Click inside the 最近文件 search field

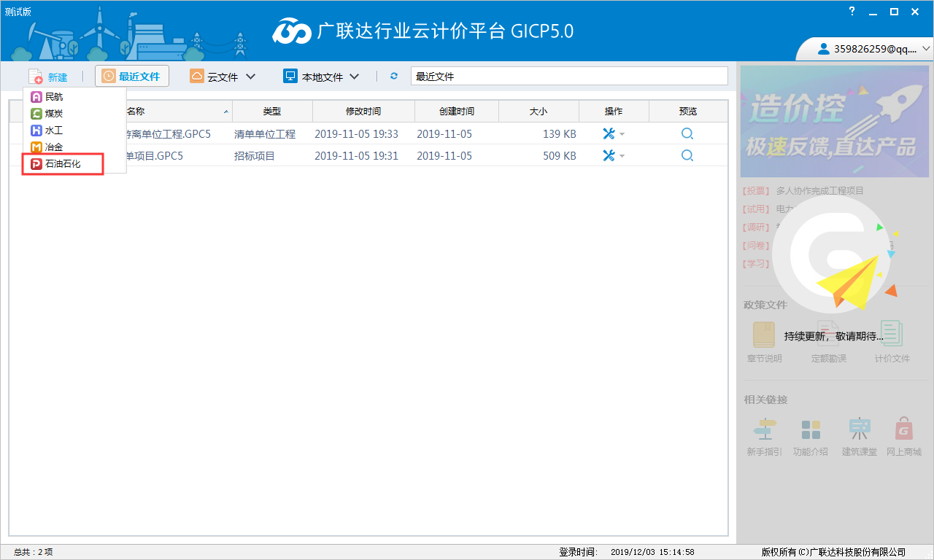pos(568,76)
